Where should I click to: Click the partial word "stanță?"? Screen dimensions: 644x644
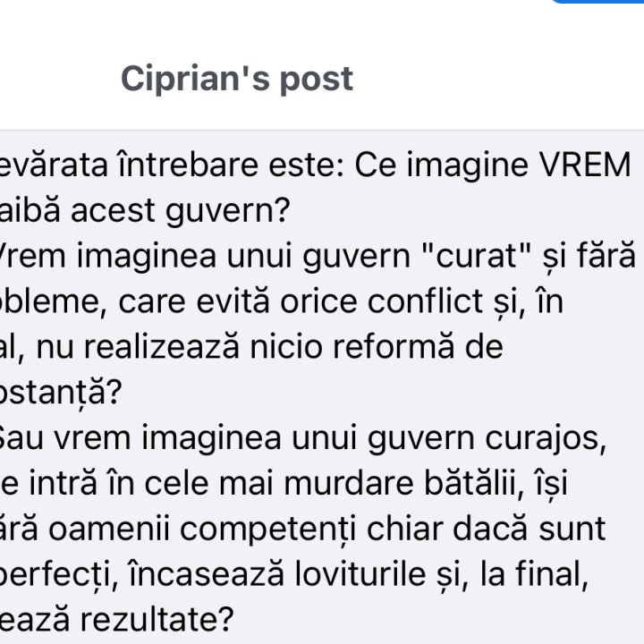(x=61, y=393)
